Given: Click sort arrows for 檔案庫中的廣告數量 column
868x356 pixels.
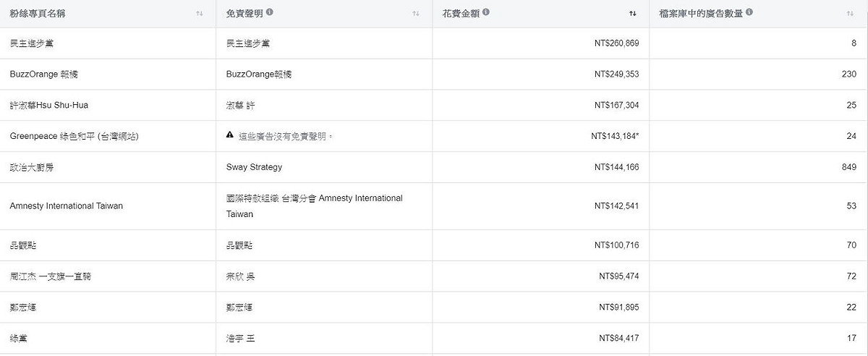Looking at the screenshot, I should coord(850,14).
